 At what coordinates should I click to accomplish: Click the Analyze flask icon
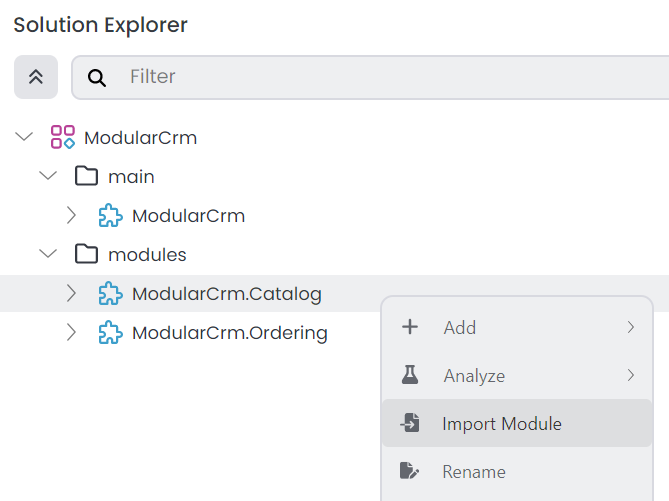point(409,376)
